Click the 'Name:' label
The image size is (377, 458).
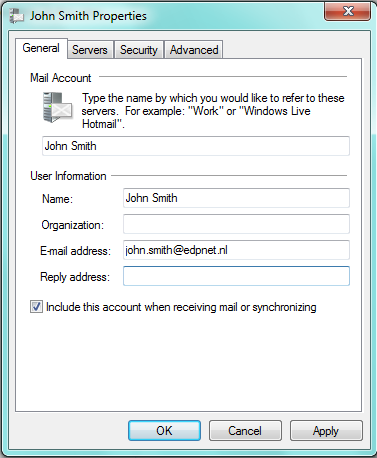tap(57, 199)
